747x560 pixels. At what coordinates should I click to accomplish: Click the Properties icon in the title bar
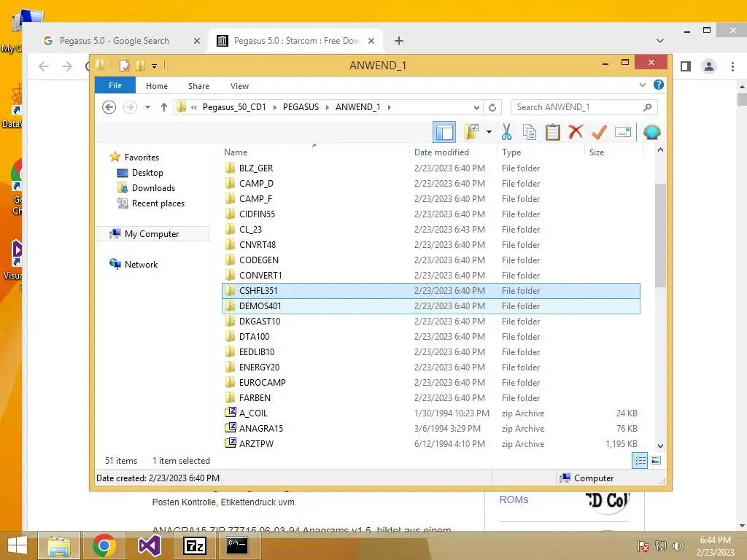tap(124, 65)
